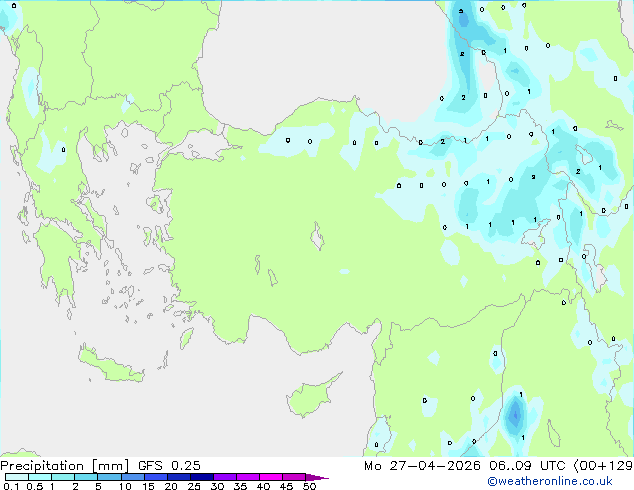
Task: Click the 'Mo 27-04-2026' date text
Action: click(423, 466)
